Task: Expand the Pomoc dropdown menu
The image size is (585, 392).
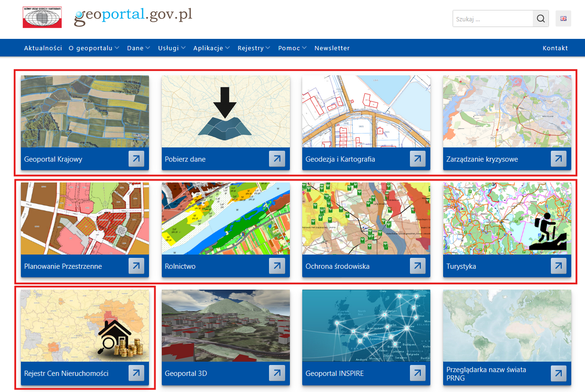Action: tap(293, 48)
